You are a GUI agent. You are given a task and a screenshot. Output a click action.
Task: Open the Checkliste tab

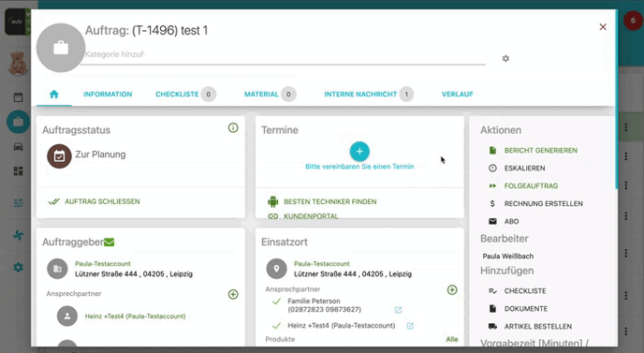coord(177,95)
